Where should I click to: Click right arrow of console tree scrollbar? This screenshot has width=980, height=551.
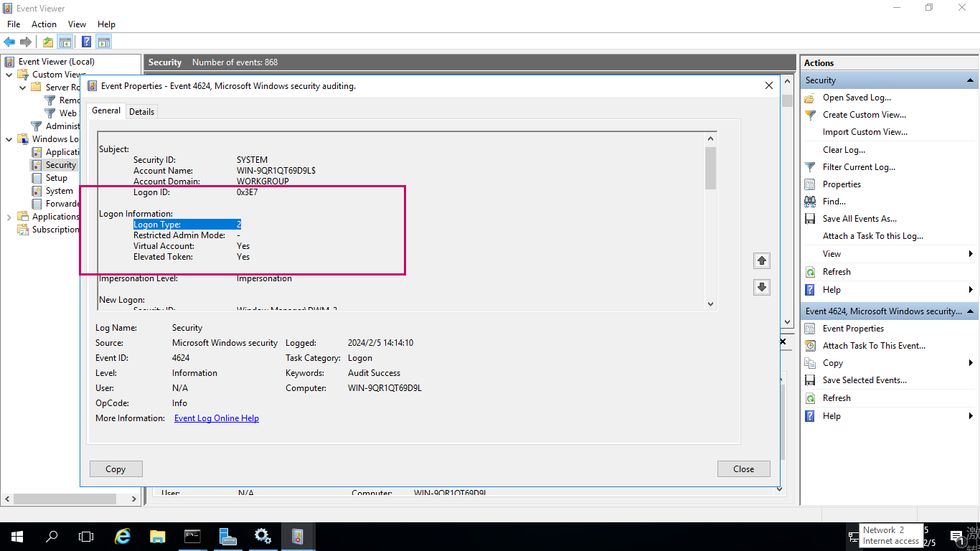[134, 499]
